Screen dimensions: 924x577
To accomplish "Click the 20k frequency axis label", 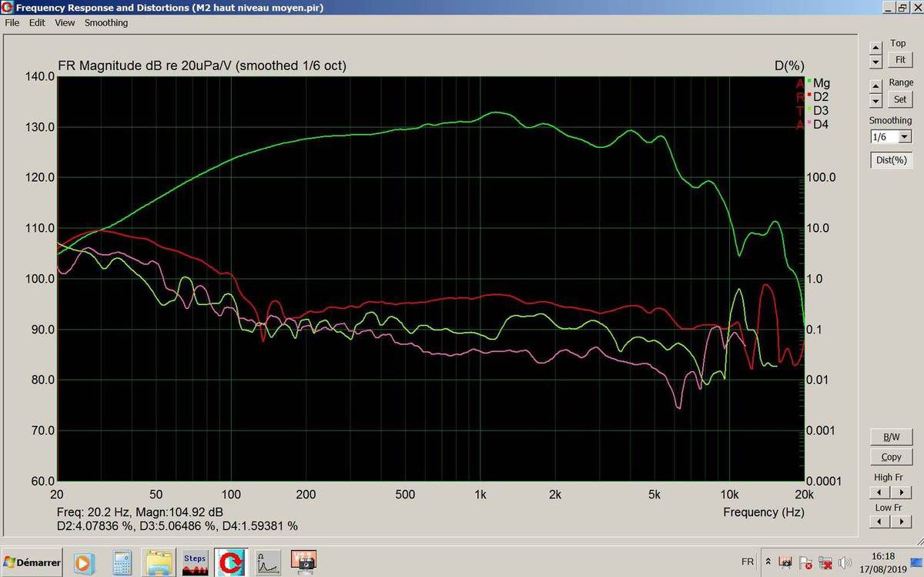I will click(805, 494).
